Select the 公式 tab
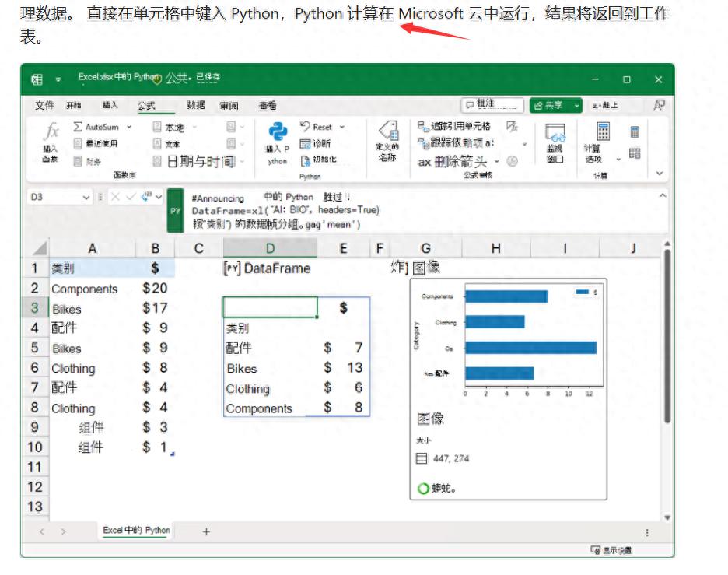 pyautogui.click(x=147, y=106)
